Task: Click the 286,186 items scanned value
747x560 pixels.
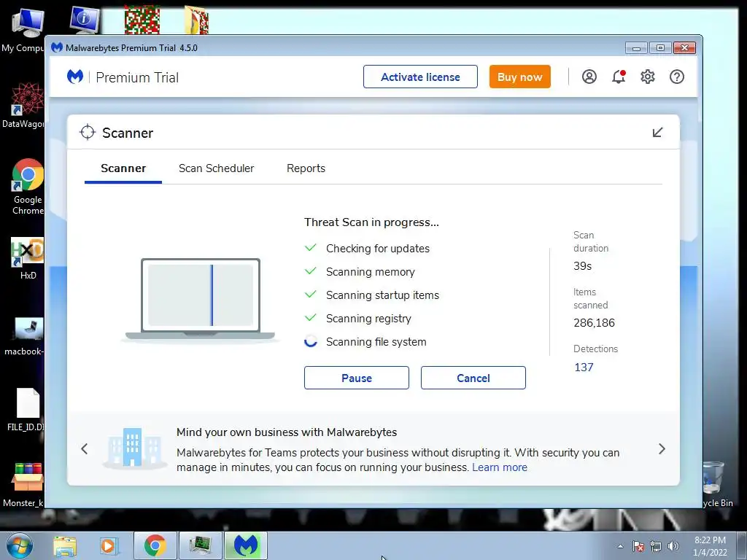Action: [x=594, y=323]
